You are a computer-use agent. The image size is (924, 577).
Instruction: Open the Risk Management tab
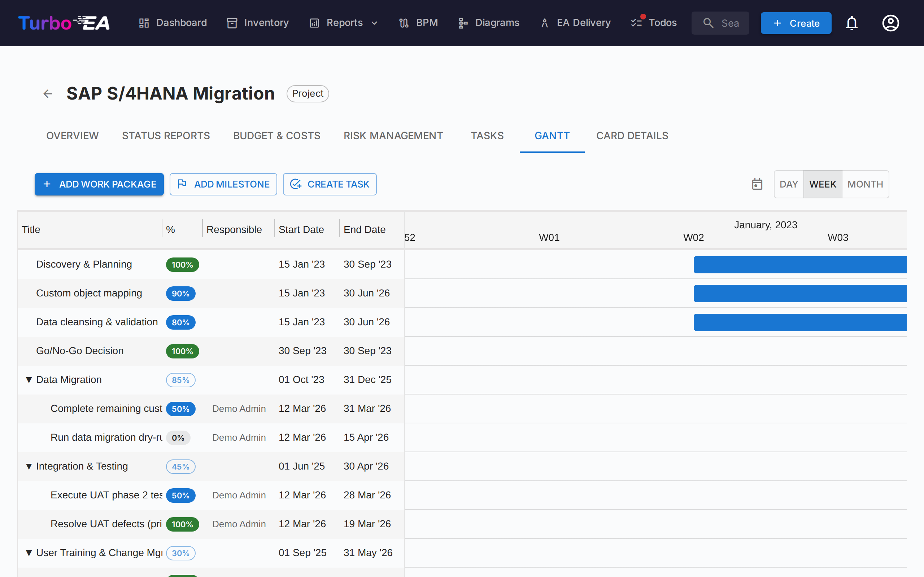pyautogui.click(x=393, y=136)
